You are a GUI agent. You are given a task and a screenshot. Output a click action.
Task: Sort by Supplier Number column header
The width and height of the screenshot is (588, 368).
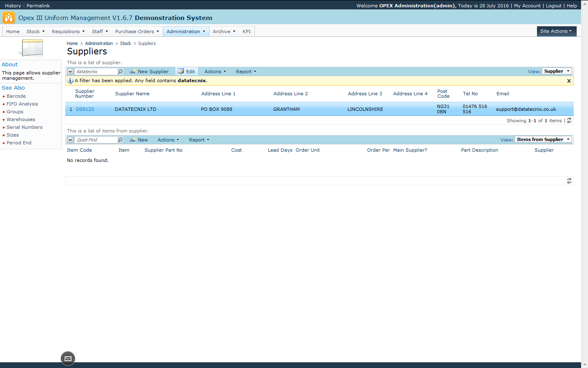coord(85,94)
